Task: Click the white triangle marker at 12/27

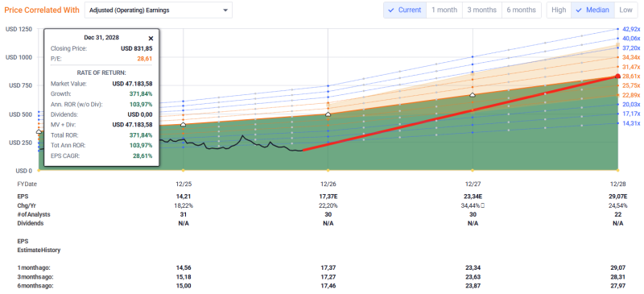Action: coord(473,94)
